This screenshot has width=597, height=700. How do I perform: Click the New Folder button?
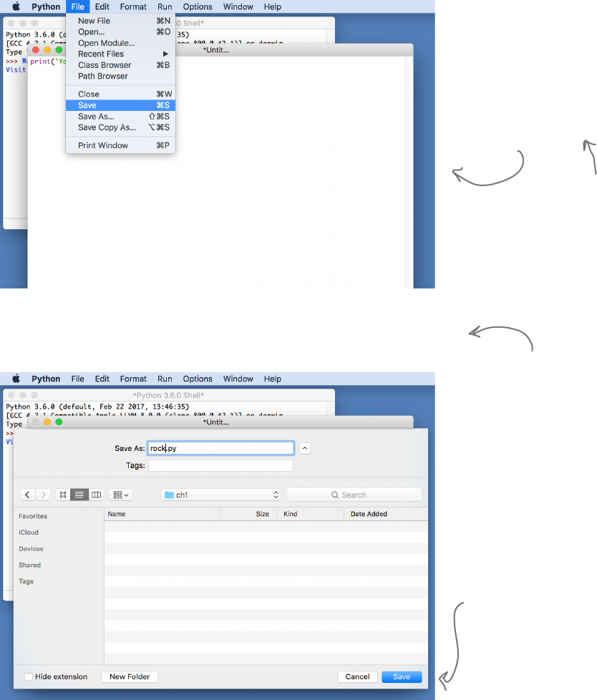point(130,677)
